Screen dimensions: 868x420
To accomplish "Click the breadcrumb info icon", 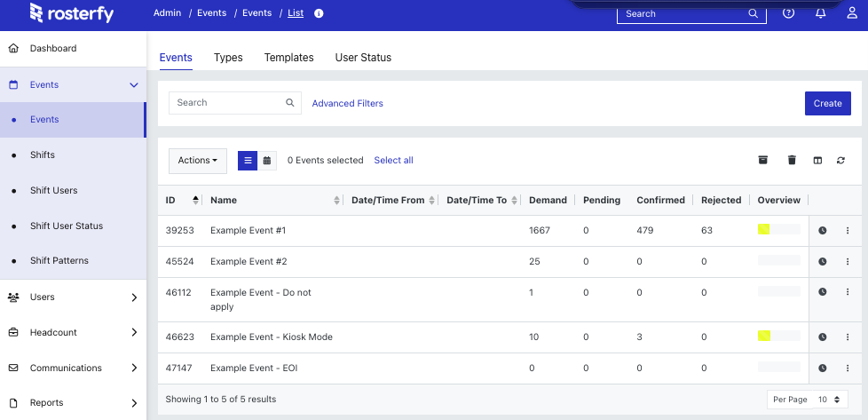I will pos(319,13).
